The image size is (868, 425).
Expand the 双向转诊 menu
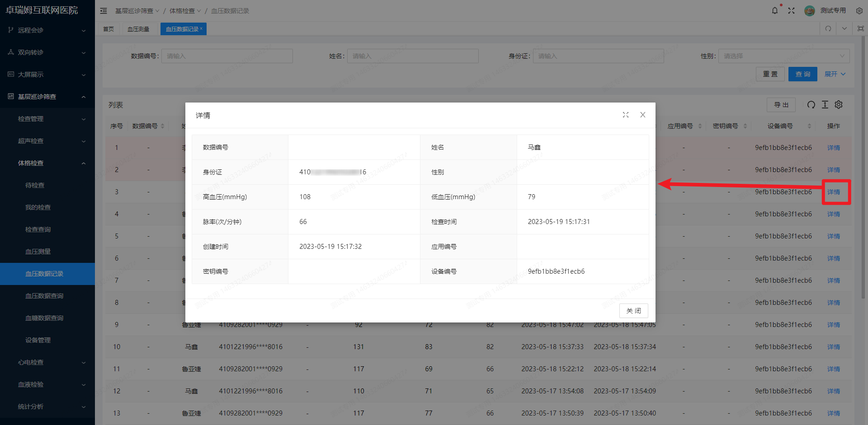pos(47,52)
